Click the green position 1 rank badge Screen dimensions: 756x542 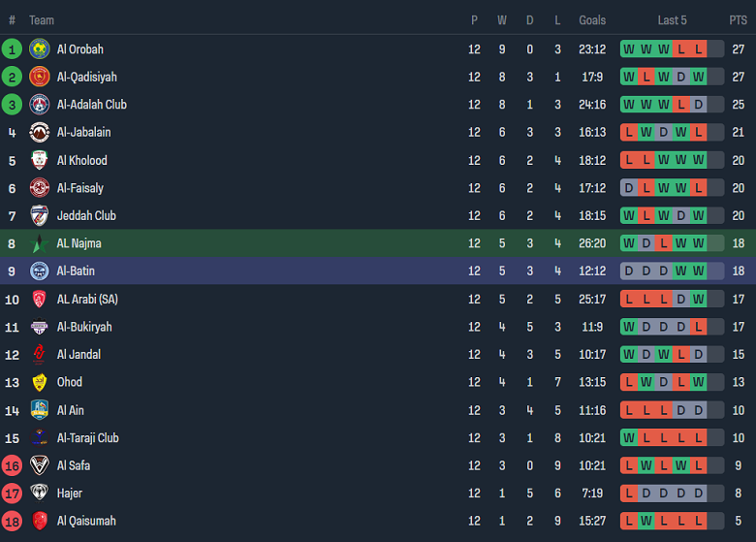click(12, 49)
